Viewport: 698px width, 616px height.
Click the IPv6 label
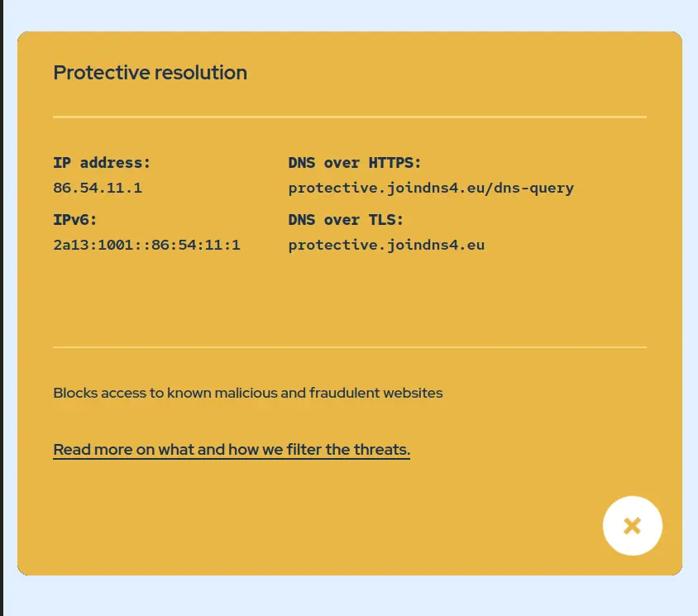[74, 220]
